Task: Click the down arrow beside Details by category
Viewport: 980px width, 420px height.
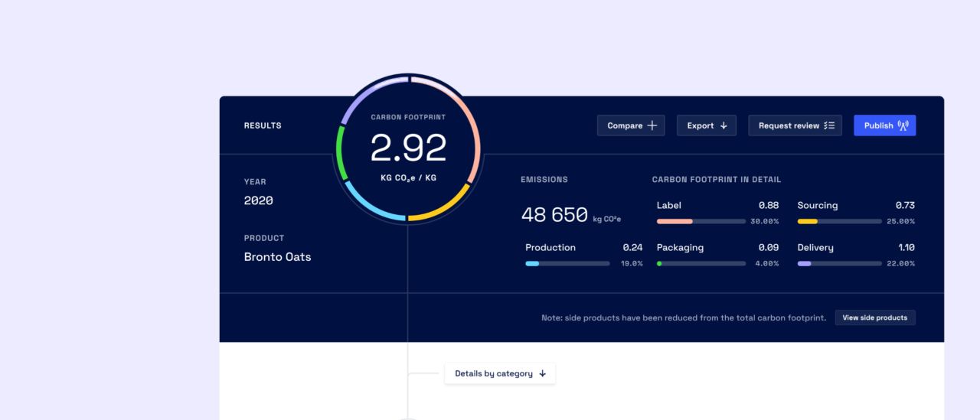Action: [x=543, y=374]
